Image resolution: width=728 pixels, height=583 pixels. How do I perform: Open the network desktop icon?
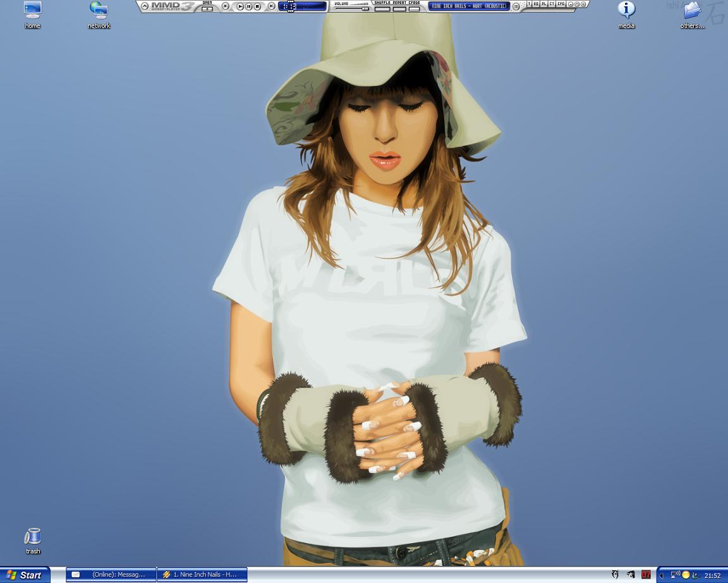click(x=99, y=15)
